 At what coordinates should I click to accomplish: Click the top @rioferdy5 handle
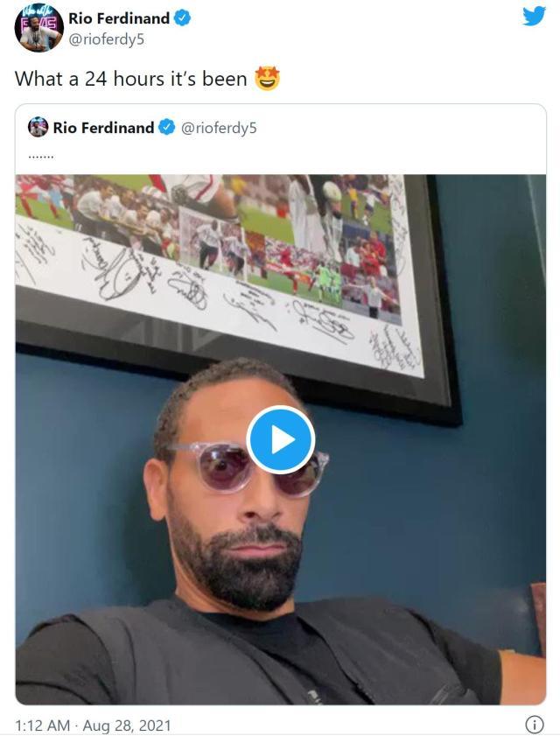pos(106,38)
